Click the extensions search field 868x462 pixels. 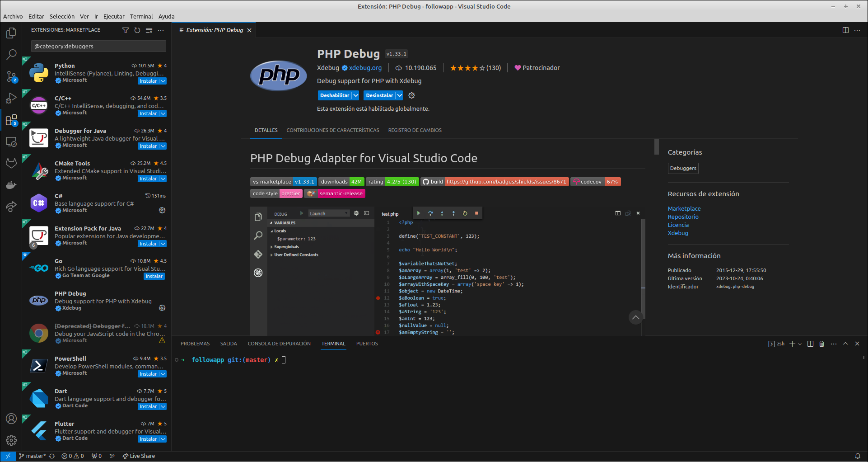98,46
